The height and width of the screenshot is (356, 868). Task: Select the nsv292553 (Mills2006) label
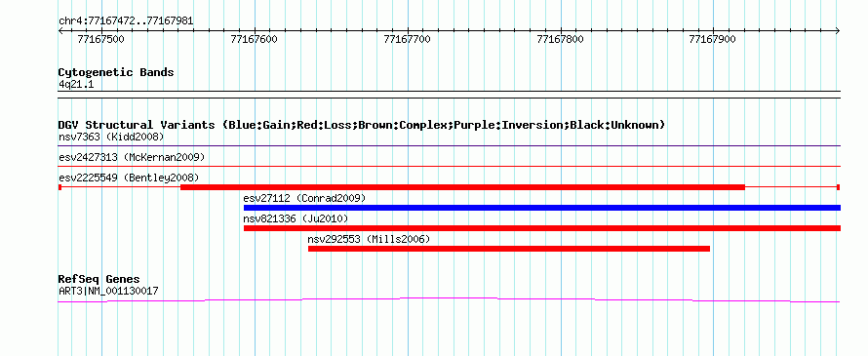point(369,239)
